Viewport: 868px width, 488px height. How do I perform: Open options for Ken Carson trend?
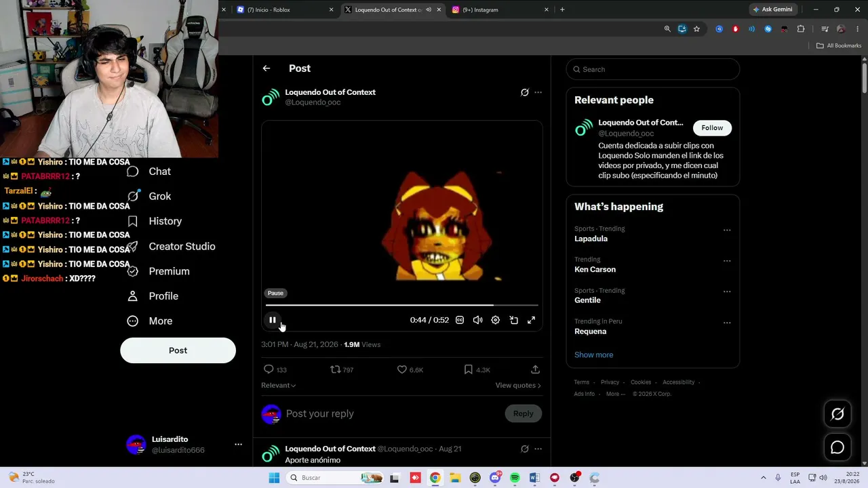click(x=727, y=261)
